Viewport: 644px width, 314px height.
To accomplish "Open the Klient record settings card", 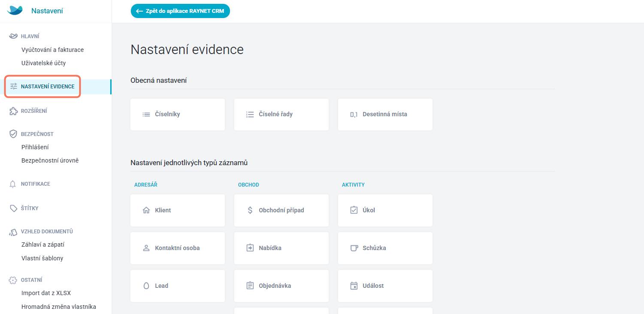I will [178, 210].
